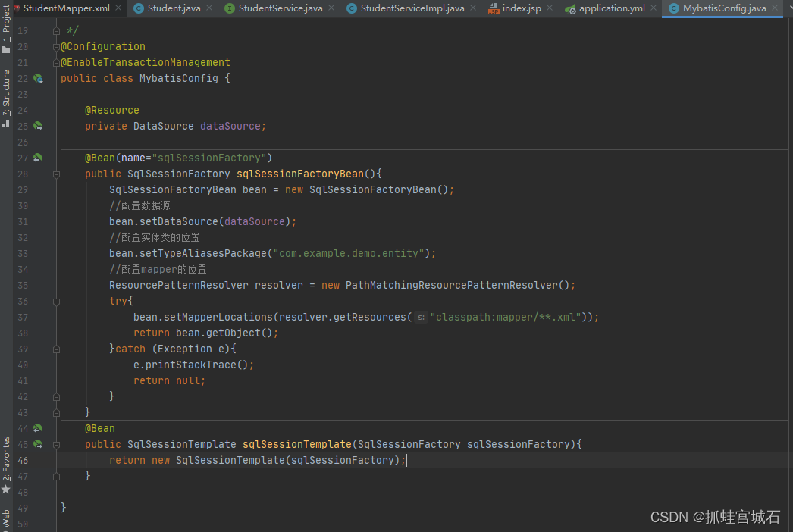Close the Student.java tab
The width and height of the screenshot is (793, 532).
pyautogui.click(x=209, y=8)
